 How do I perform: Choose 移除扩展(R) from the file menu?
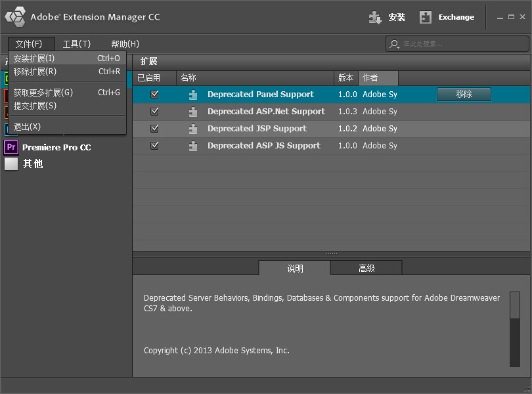click(x=67, y=72)
